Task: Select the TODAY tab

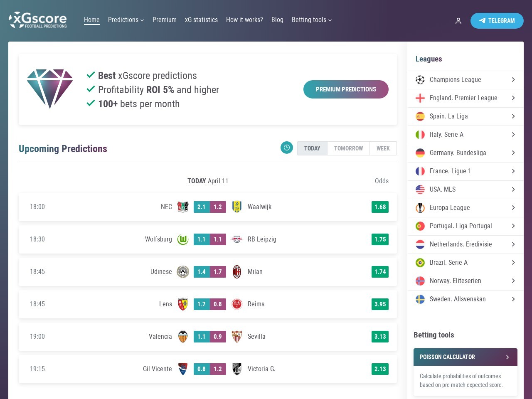Action: click(x=312, y=148)
